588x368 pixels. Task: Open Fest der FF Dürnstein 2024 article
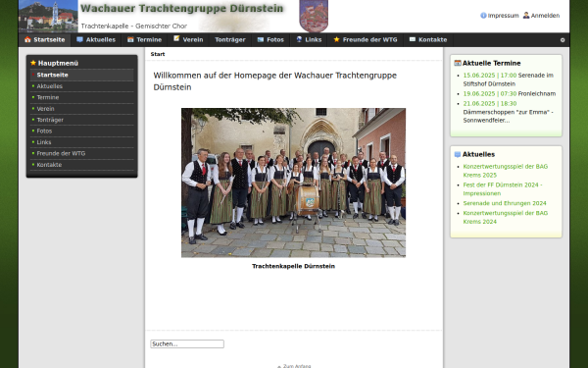click(x=503, y=188)
